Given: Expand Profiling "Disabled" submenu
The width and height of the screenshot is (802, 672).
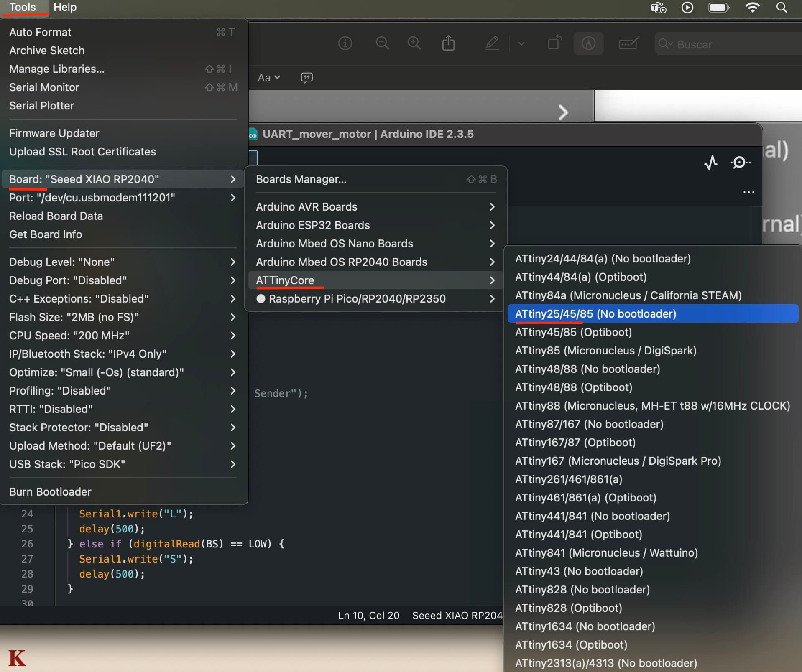Looking at the screenshot, I should coord(124,391).
